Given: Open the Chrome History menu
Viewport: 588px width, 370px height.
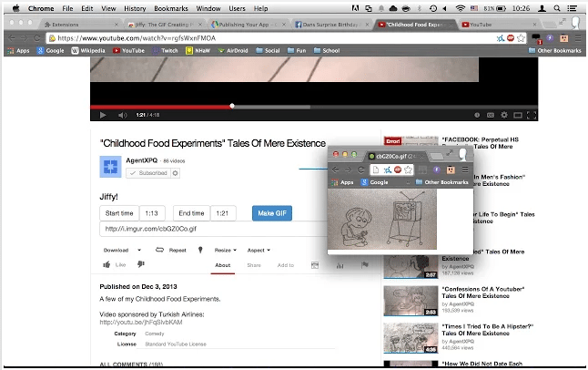Looking at the screenshot, I should point(135,8).
